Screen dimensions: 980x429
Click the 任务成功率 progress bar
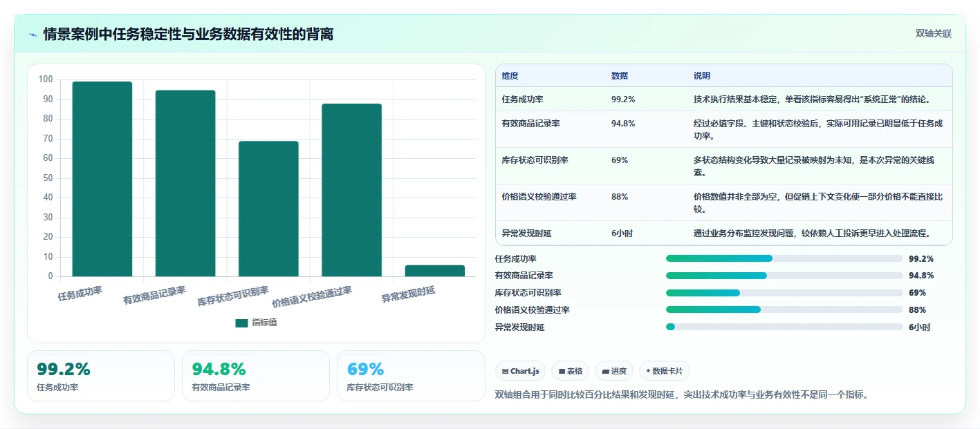(784, 258)
